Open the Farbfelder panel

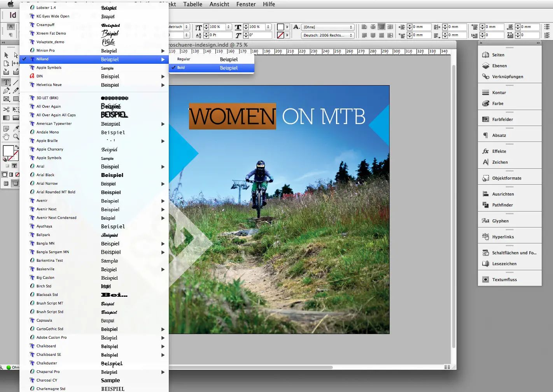(x=502, y=119)
